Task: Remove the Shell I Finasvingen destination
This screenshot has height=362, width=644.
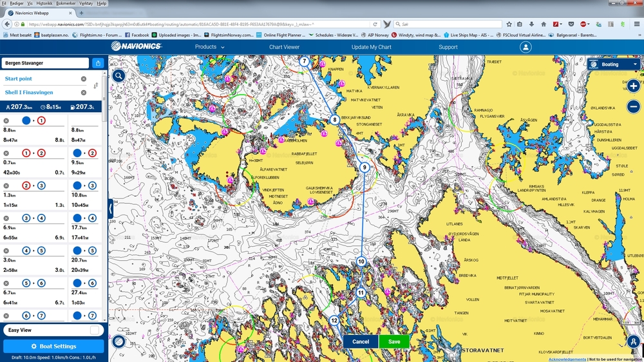Action: (83, 93)
